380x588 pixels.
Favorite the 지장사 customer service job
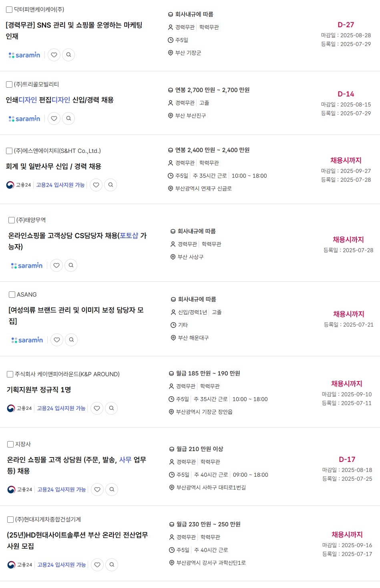pos(97,490)
